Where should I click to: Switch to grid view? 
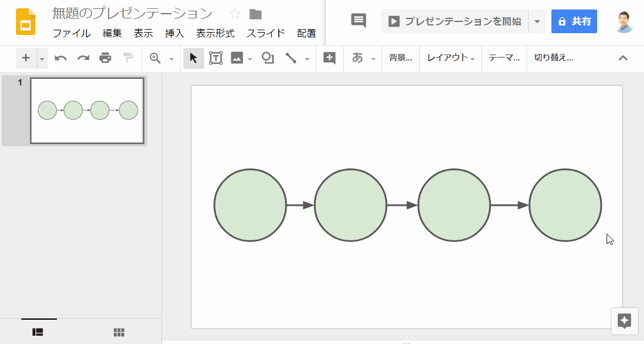[x=119, y=332]
